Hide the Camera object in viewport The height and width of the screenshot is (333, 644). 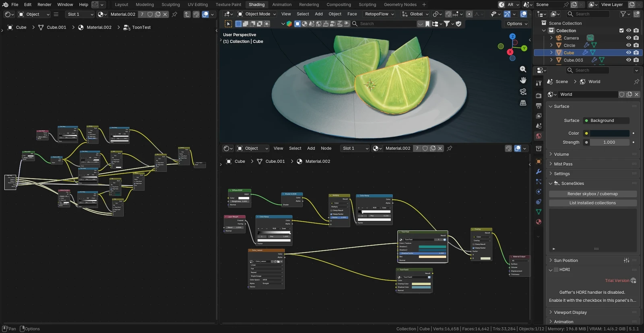629,38
